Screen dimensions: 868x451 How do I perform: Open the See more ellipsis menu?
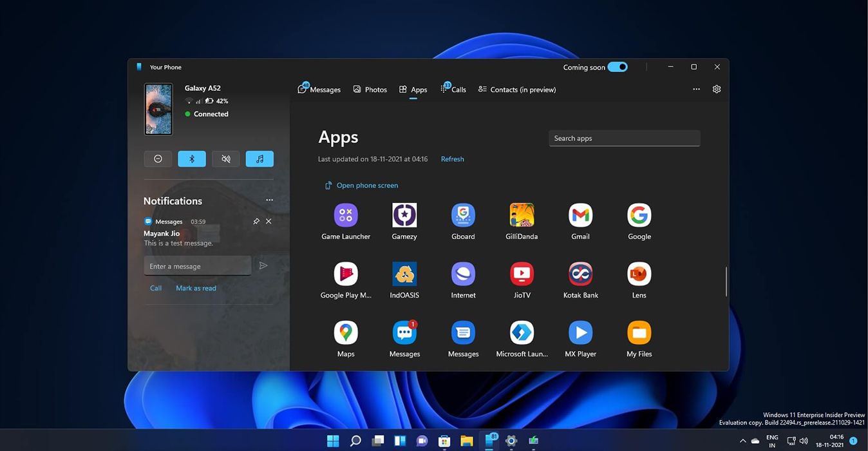coord(696,89)
